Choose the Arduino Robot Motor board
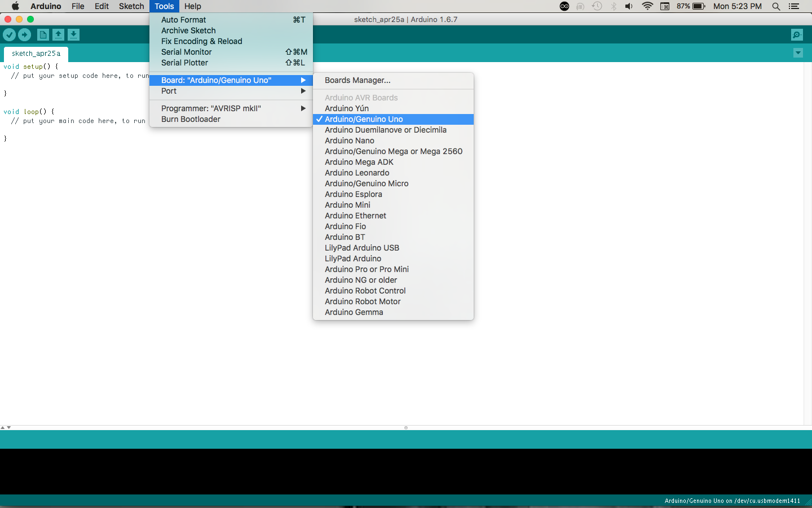This screenshot has width=812, height=508. point(393,301)
